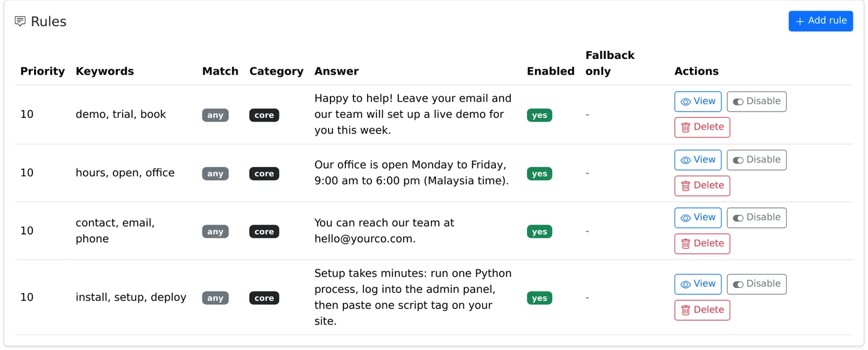Viewport: 868px width, 350px height.
Task: Click the "yes" badge in demo row
Action: pyautogui.click(x=539, y=115)
